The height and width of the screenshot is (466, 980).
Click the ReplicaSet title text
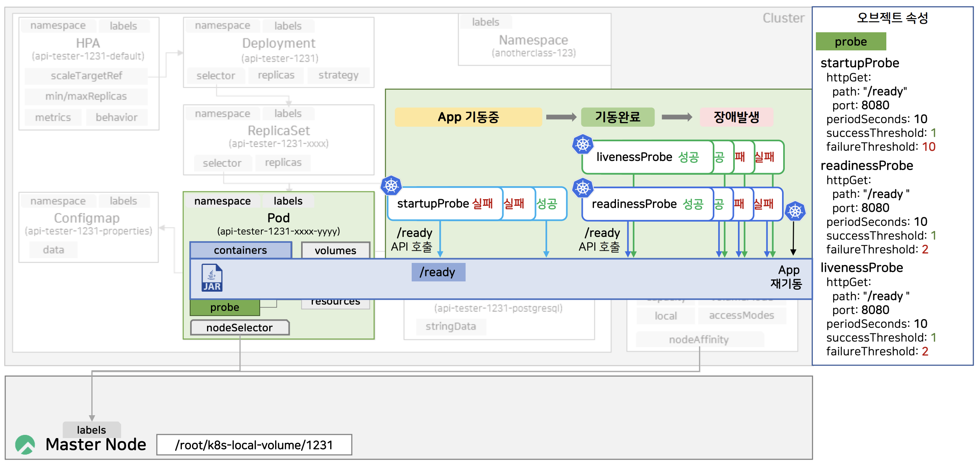[x=279, y=130]
